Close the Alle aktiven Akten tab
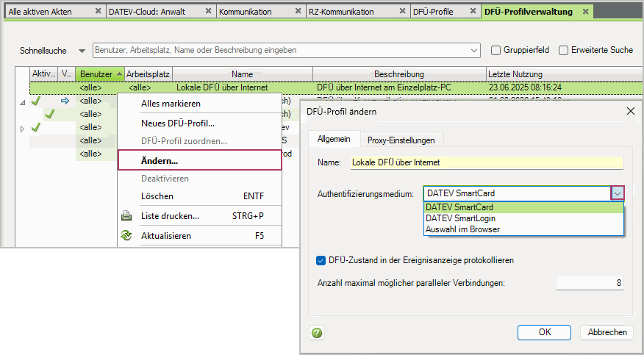 (98, 11)
